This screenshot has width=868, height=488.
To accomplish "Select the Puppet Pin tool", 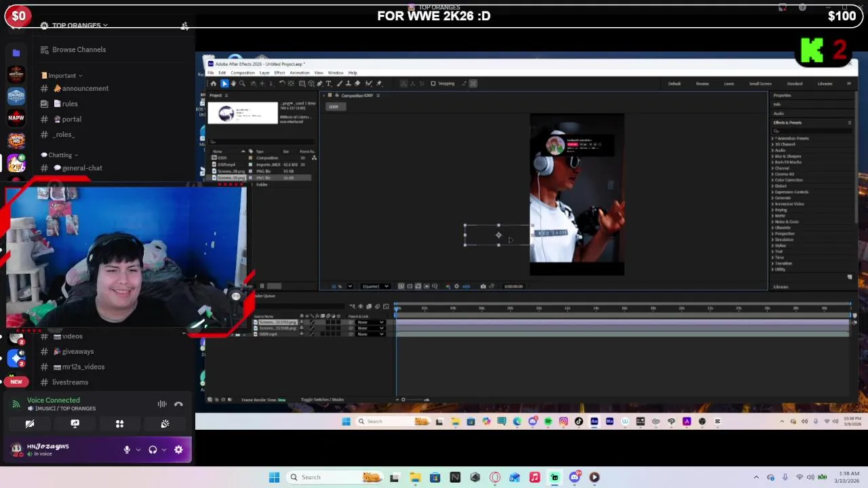I will pyautogui.click(x=379, y=83).
